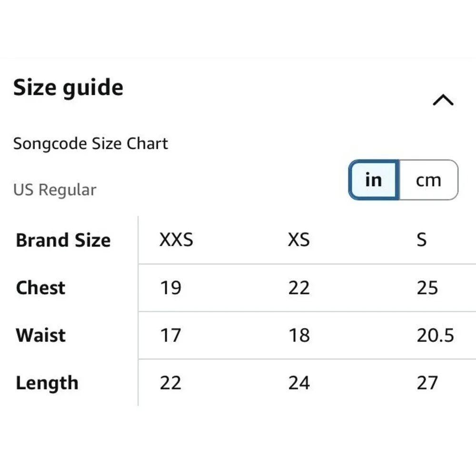
Task: Click the Length row label
Action: 47,383
